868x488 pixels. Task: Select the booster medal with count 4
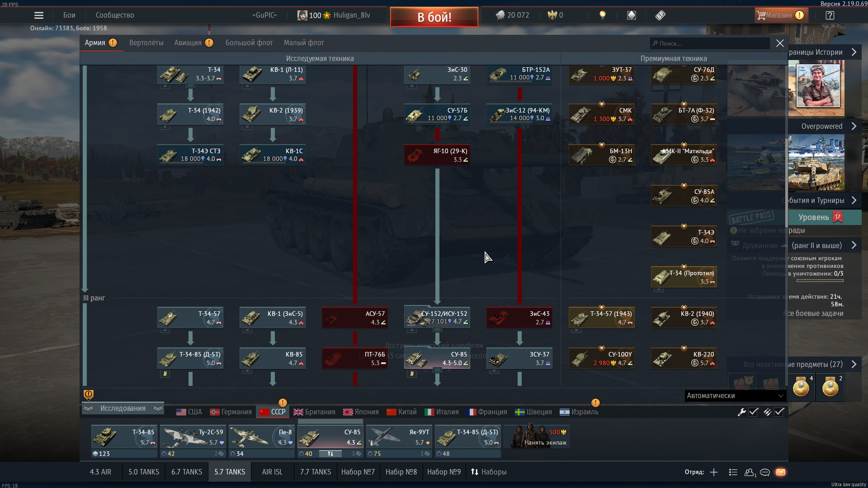click(801, 387)
